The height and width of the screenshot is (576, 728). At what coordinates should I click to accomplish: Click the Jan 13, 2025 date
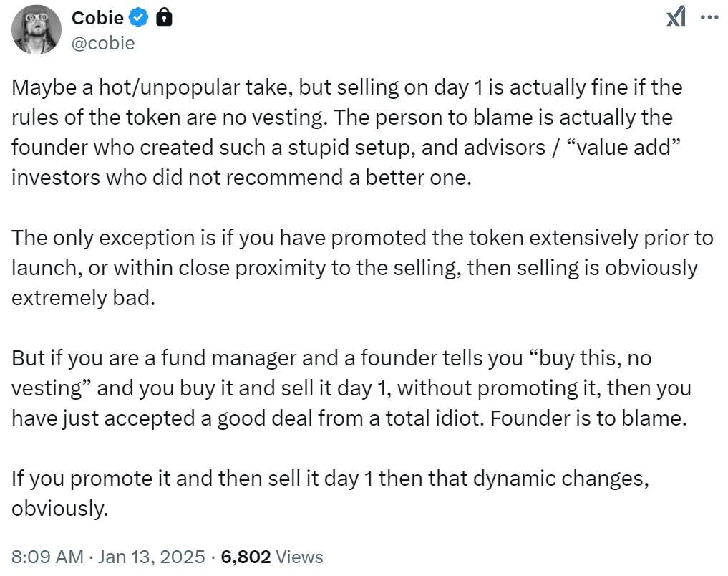151,557
